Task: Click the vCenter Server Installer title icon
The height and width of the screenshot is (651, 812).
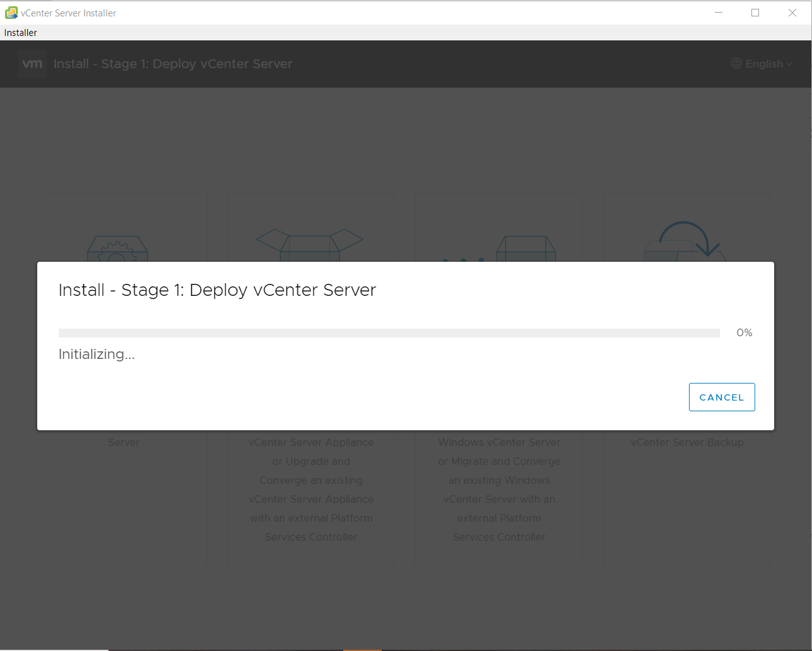Action: [11, 13]
